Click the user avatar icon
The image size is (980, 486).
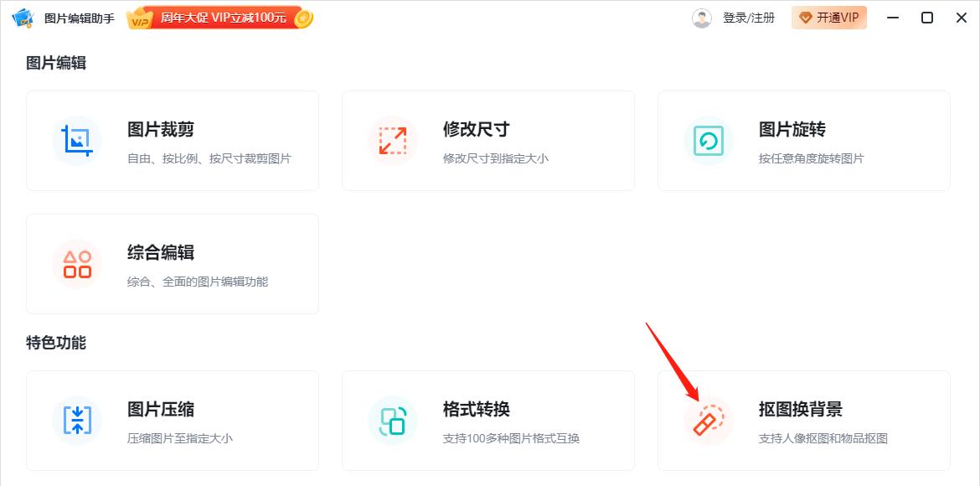702,18
